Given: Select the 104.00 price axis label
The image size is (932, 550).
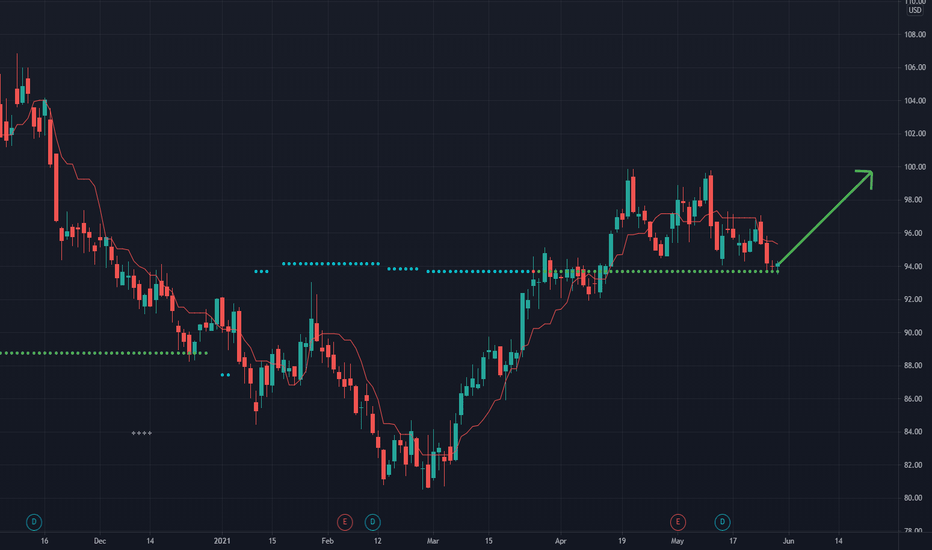Looking at the screenshot, I should click(915, 101).
